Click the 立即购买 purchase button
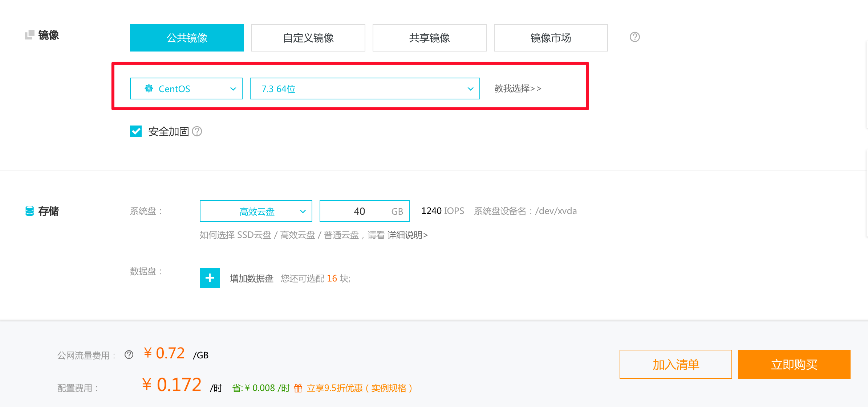This screenshot has height=407, width=868. [x=794, y=364]
